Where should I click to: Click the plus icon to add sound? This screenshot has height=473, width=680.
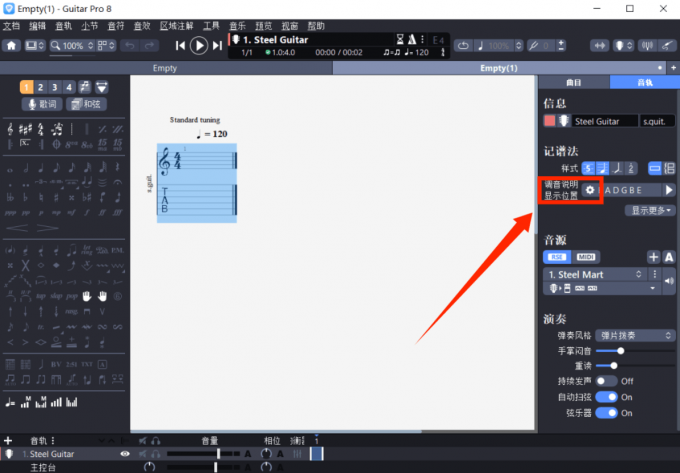[653, 257]
